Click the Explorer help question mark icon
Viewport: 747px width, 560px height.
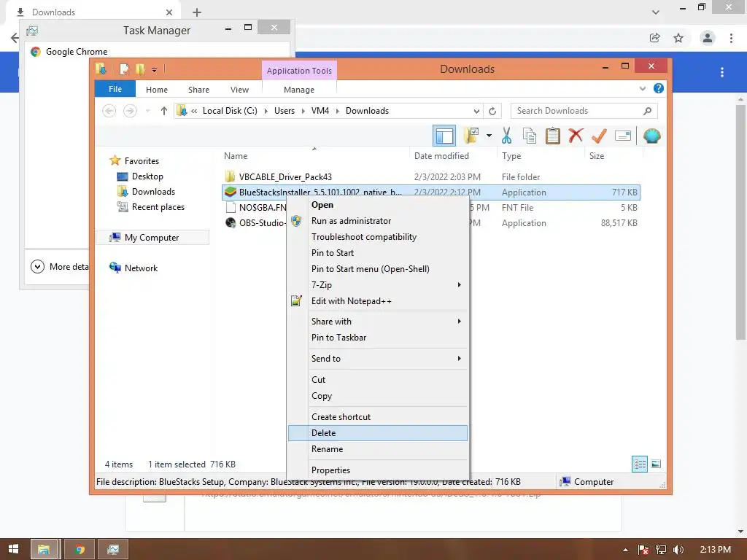click(x=659, y=88)
